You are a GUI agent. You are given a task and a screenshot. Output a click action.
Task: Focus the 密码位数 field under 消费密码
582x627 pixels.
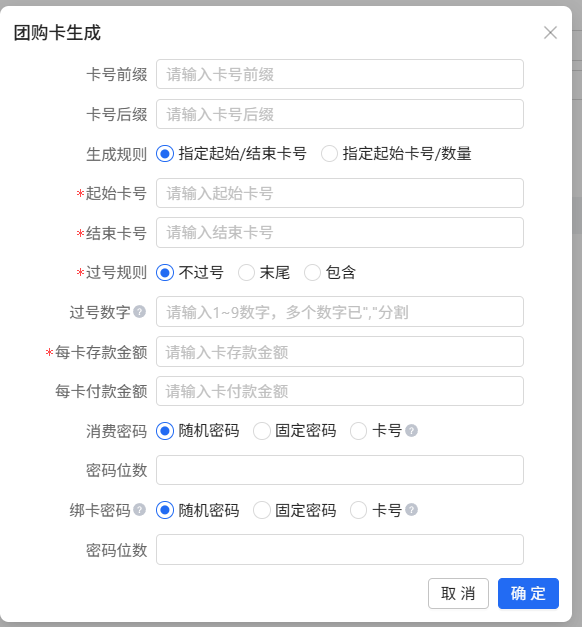[x=340, y=470]
